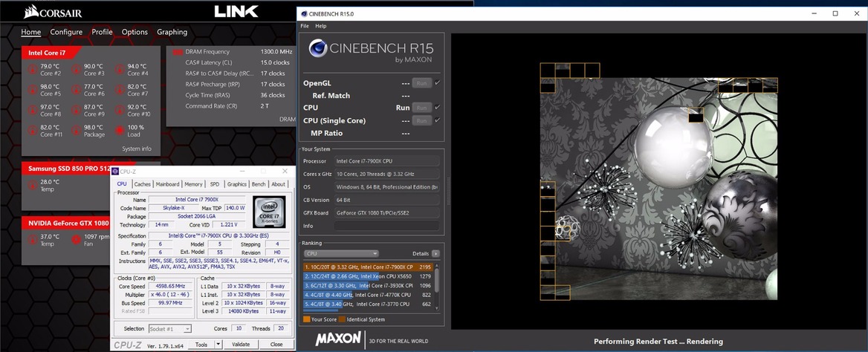Click the Intel Core i7 panel header

51,53
